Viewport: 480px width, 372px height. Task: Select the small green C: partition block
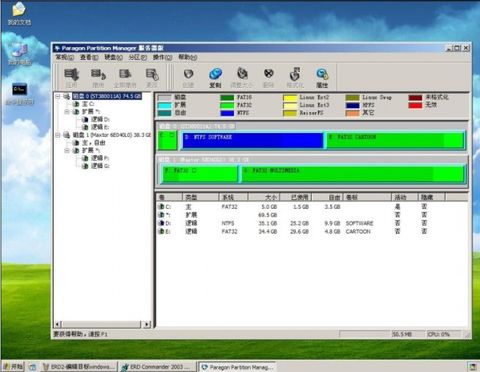point(168,140)
